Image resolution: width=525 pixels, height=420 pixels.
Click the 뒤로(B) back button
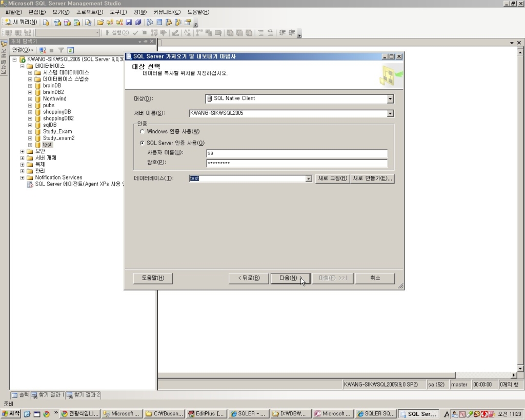coord(249,278)
